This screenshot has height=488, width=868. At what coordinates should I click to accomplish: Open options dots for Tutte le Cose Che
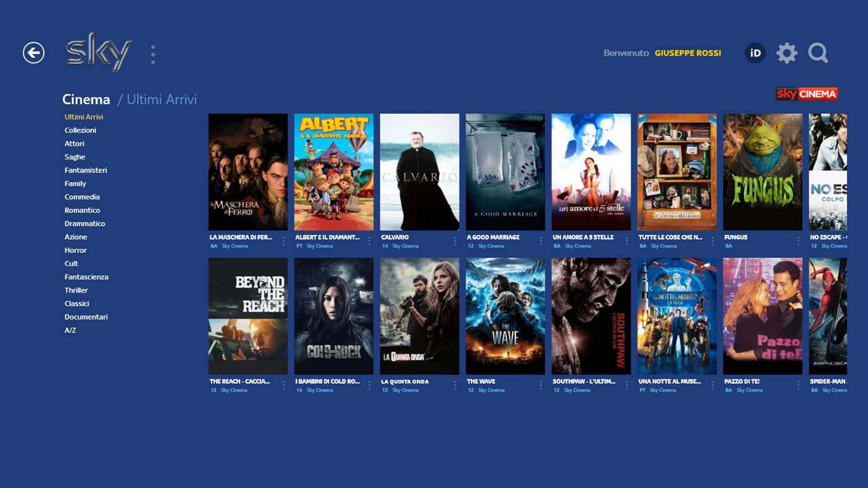(712, 241)
